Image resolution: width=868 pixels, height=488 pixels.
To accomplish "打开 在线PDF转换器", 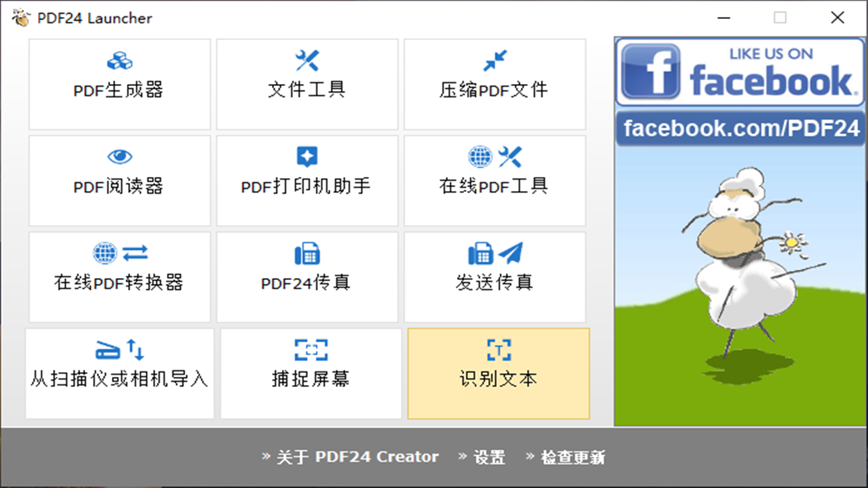I will coord(119,277).
